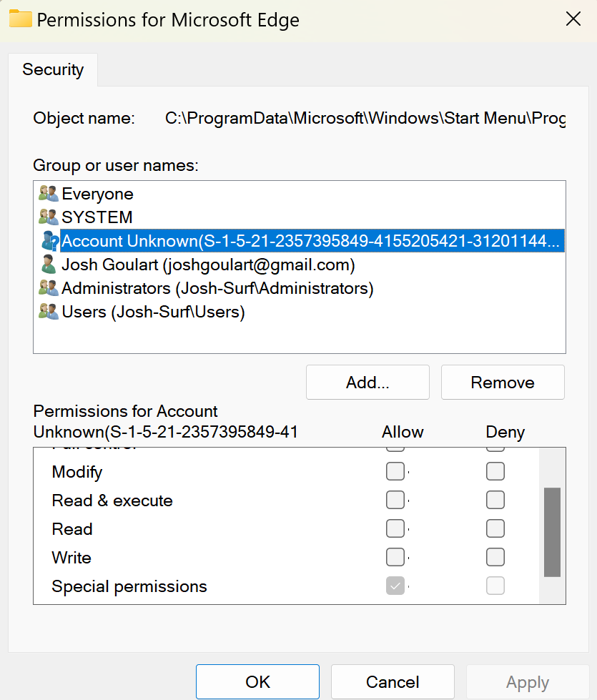This screenshot has width=597, height=700.
Task: Check Allow for Write
Action: (x=395, y=557)
